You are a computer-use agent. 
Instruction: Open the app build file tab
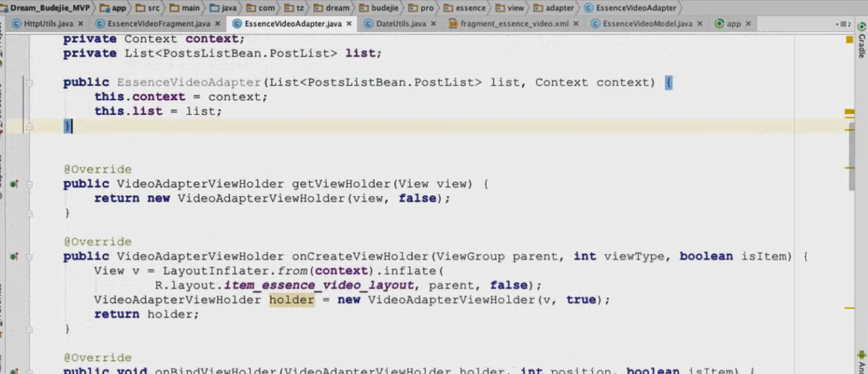pos(734,24)
